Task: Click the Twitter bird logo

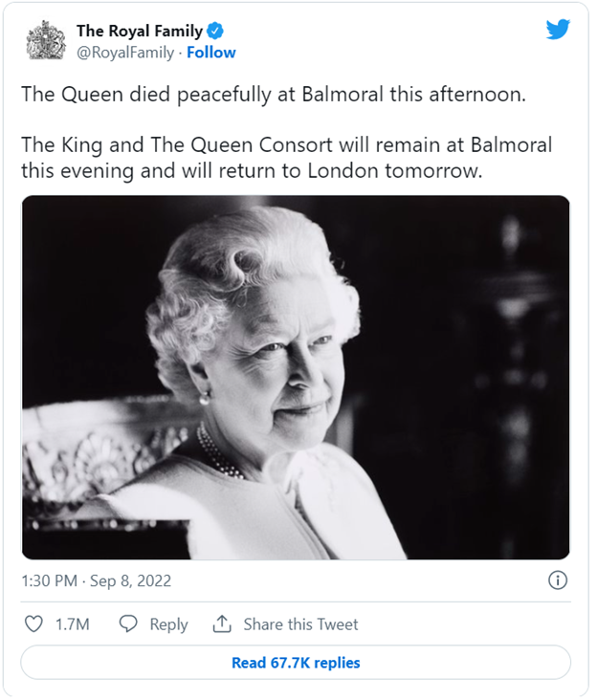Action: [x=558, y=30]
